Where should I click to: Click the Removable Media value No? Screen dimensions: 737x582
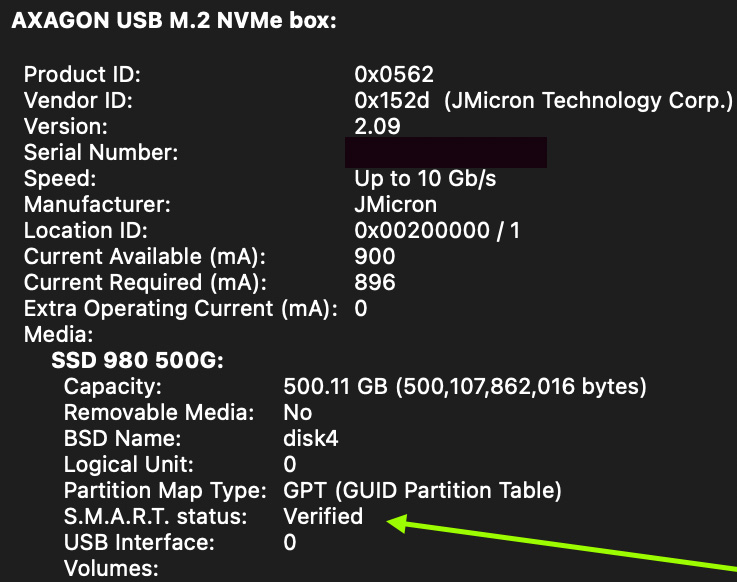pyautogui.click(x=298, y=412)
